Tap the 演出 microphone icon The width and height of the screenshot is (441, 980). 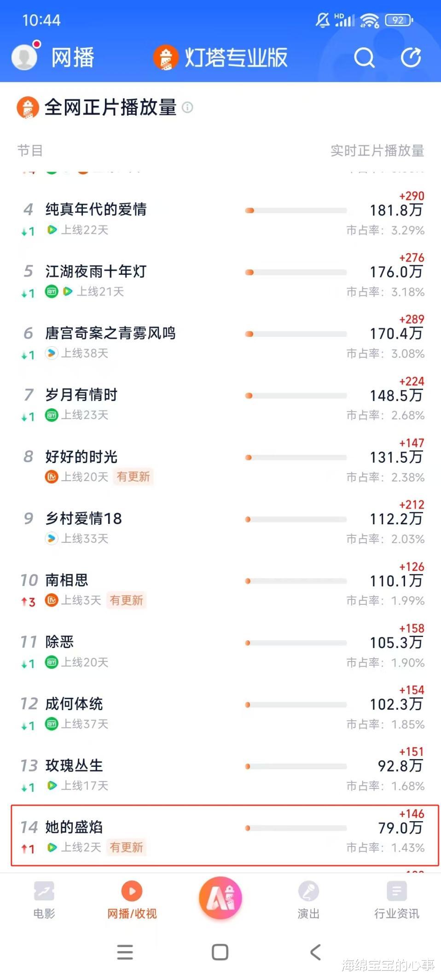(x=308, y=892)
